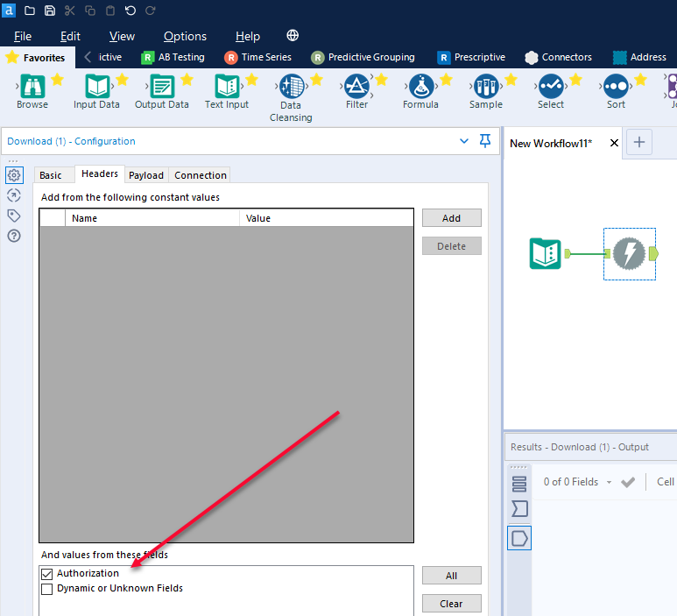The image size is (677, 616).
Task: Close the New Workflow11 tab
Action: [614, 143]
